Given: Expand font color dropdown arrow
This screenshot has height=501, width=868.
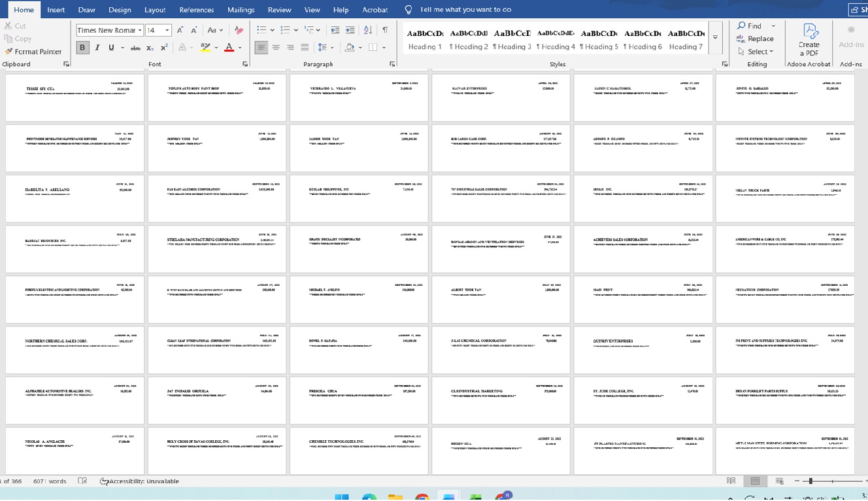Looking at the screenshot, I should click(x=239, y=48).
